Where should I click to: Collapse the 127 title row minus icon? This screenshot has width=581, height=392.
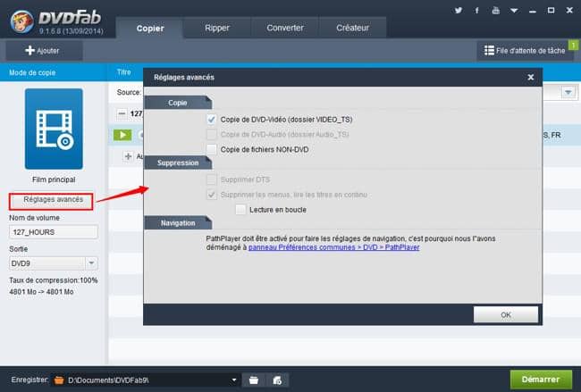pos(122,113)
